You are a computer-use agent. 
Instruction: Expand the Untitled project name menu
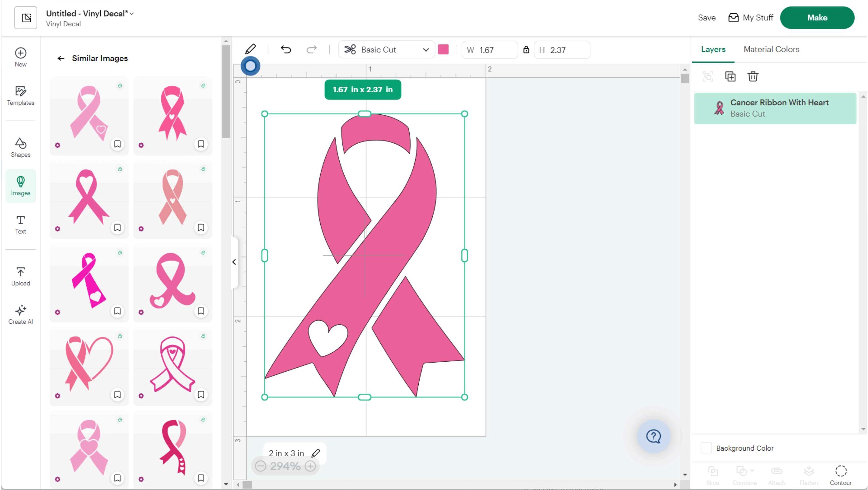[x=132, y=14]
